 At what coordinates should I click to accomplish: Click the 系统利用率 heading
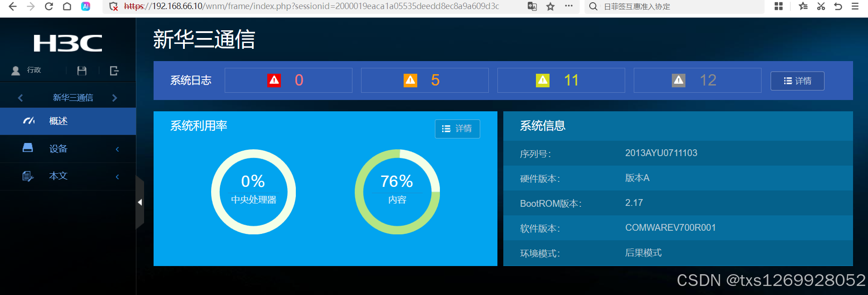pyautogui.click(x=199, y=126)
